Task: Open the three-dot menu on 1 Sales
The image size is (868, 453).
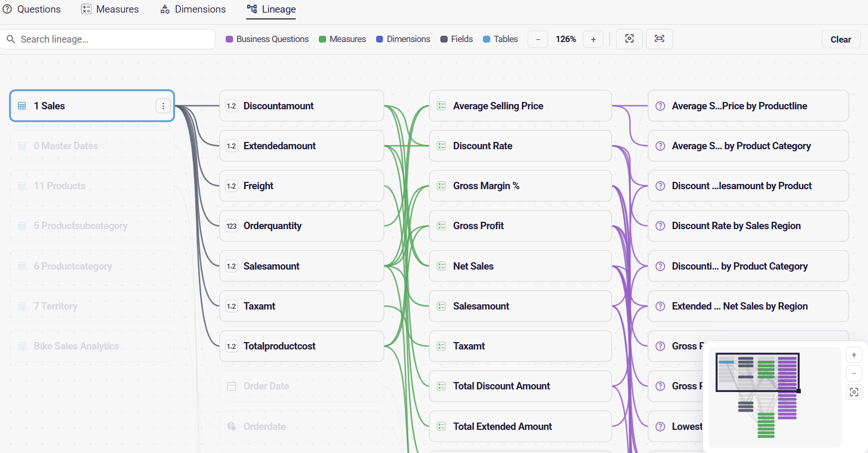Action: point(163,106)
